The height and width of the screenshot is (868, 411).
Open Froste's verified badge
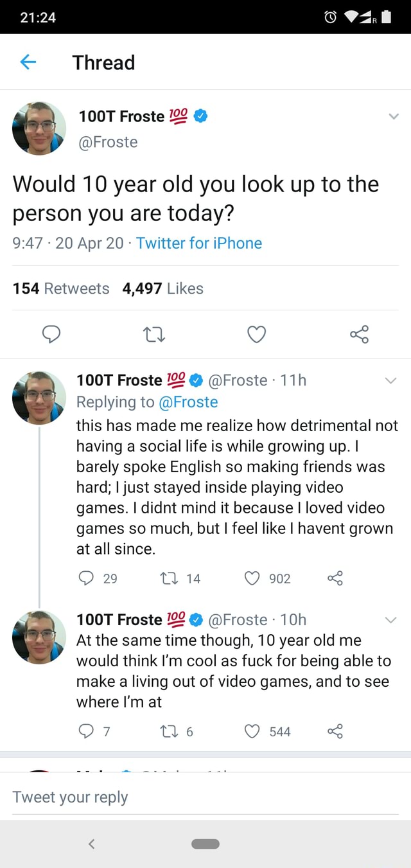(199, 116)
